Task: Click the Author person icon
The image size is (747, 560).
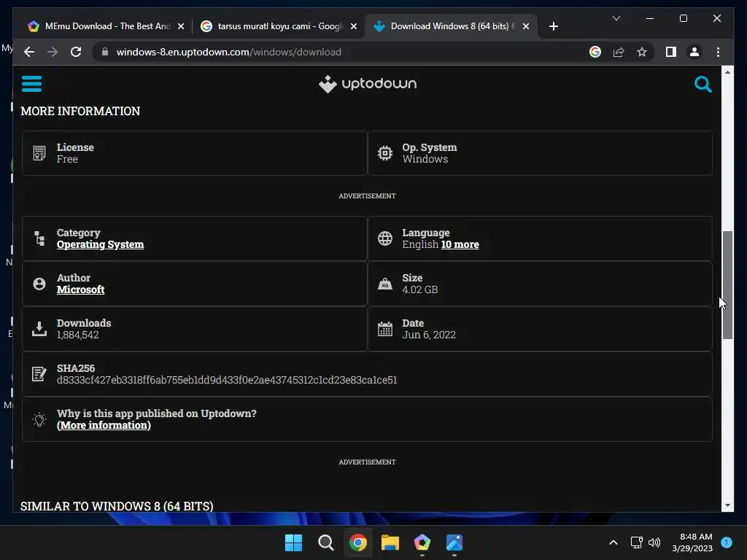Action: point(39,284)
